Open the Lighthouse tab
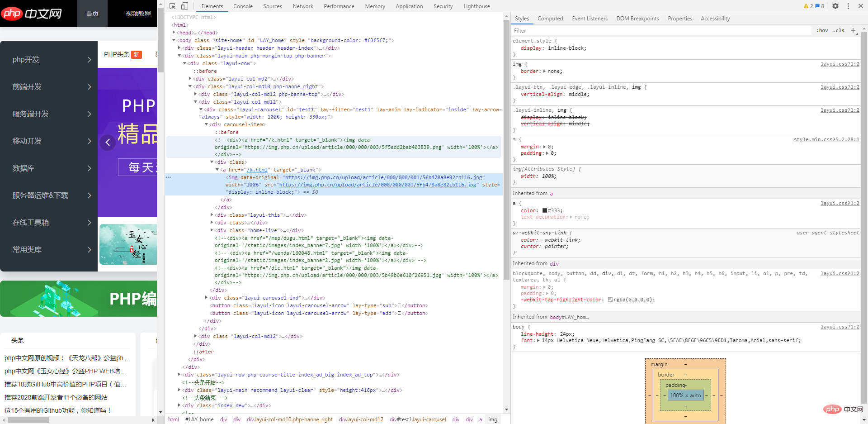The width and height of the screenshot is (868, 424). pyautogui.click(x=476, y=6)
